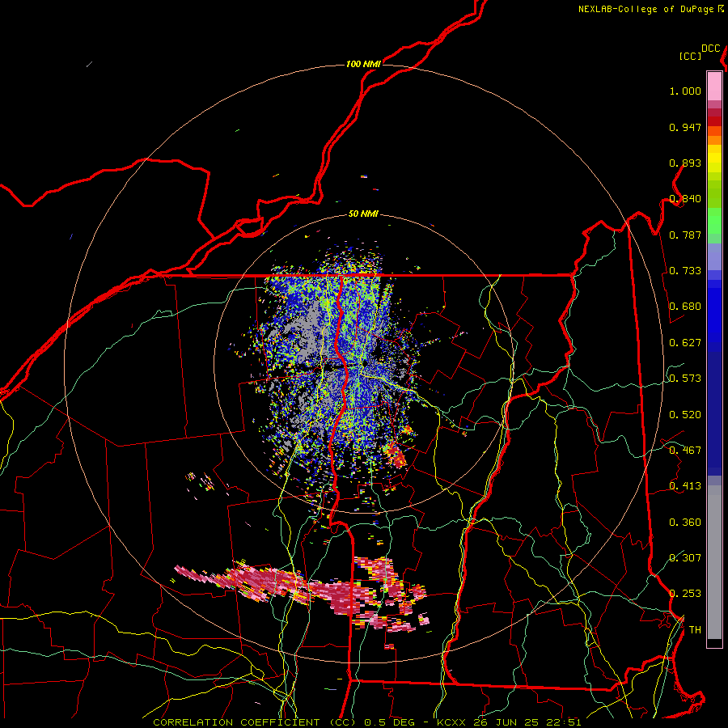Click the 0.840 scale value
This screenshot has height=728, width=728.
[x=685, y=199]
